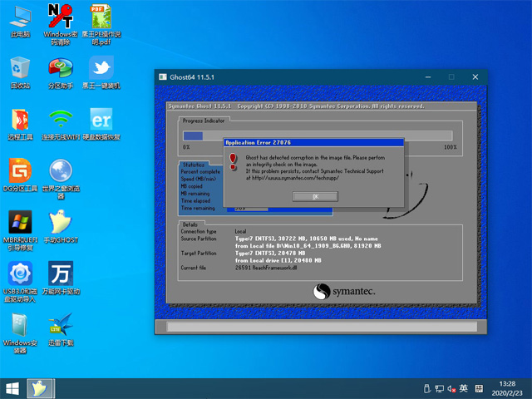Open the universal network card driver icon
This screenshot has height=399, width=532.
[61, 278]
